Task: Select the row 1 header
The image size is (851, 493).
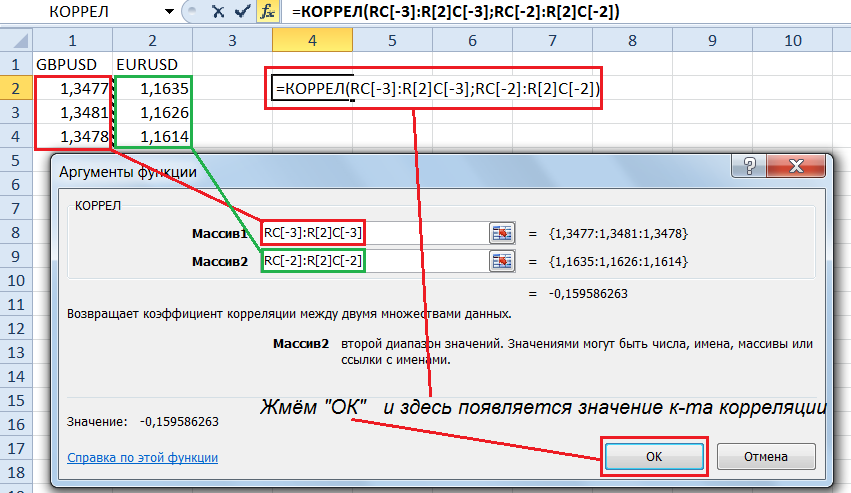Action: tap(14, 63)
